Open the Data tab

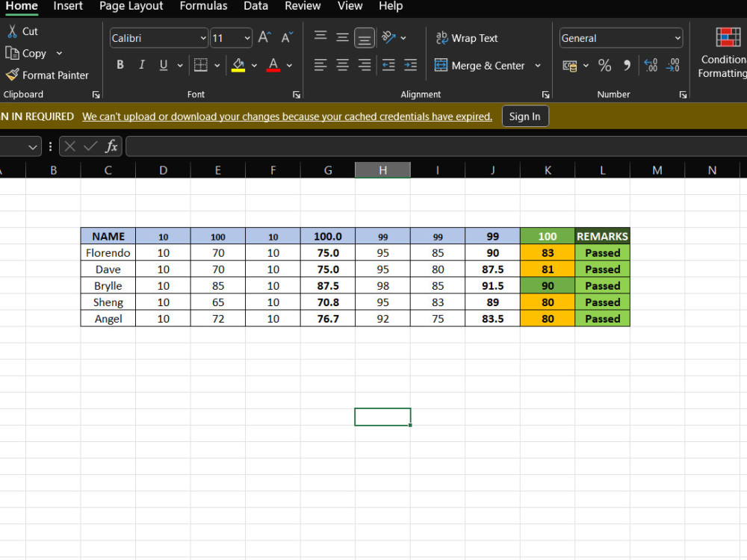click(x=255, y=6)
